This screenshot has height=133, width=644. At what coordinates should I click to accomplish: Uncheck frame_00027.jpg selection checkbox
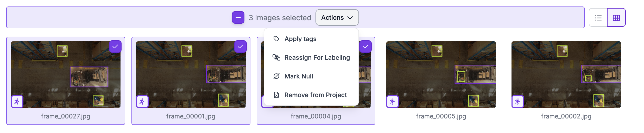(x=115, y=46)
